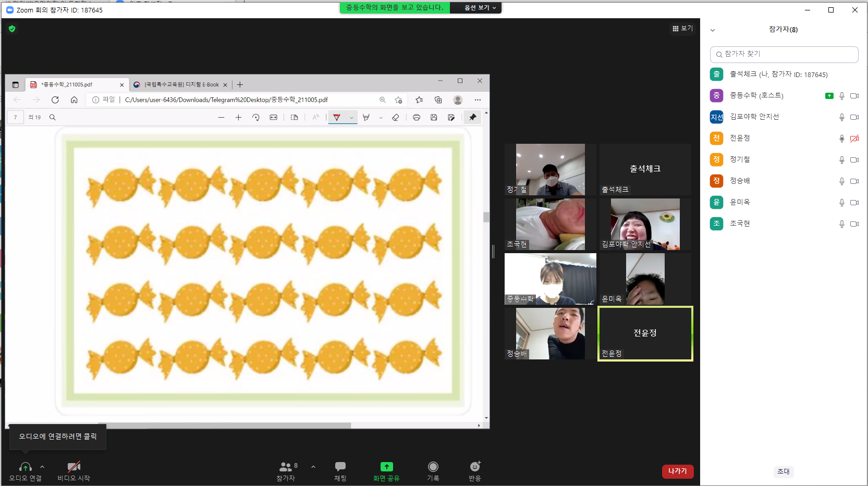The width and height of the screenshot is (868, 486).
Task: Toggle the participants (참가자) panel
Action: [286, 471]
